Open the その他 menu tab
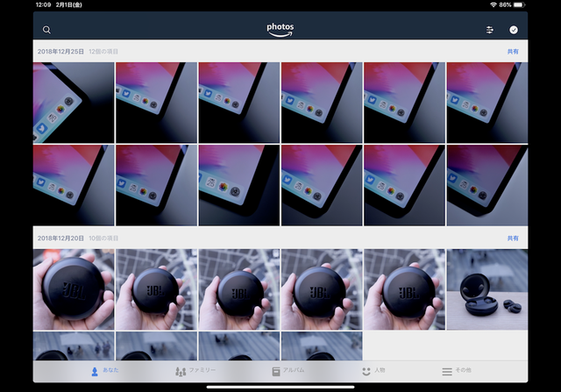 (457, 371)
